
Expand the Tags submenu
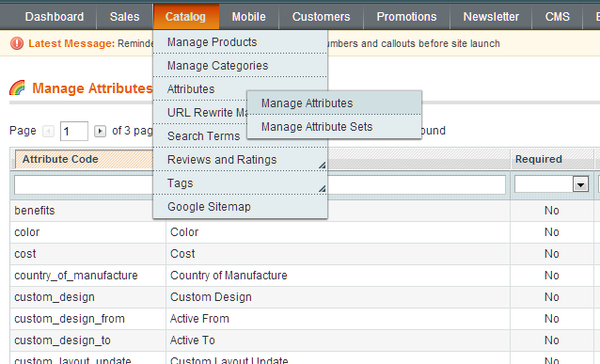click(323, 188)
